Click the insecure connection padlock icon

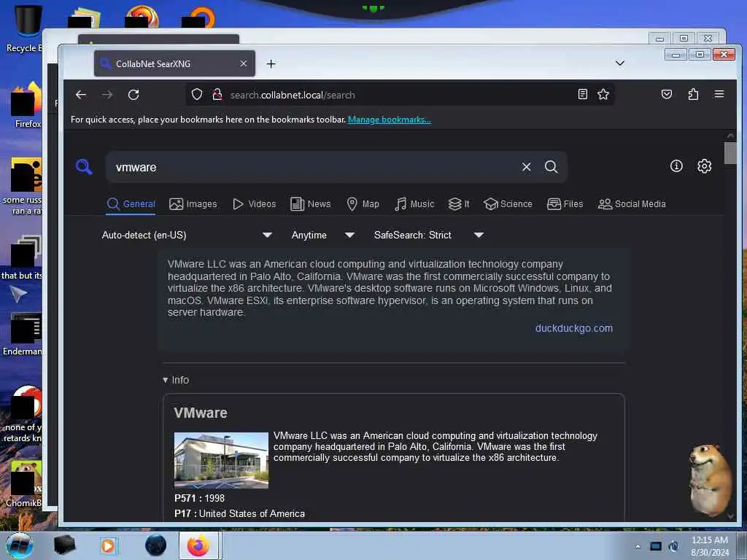[217, 95]
